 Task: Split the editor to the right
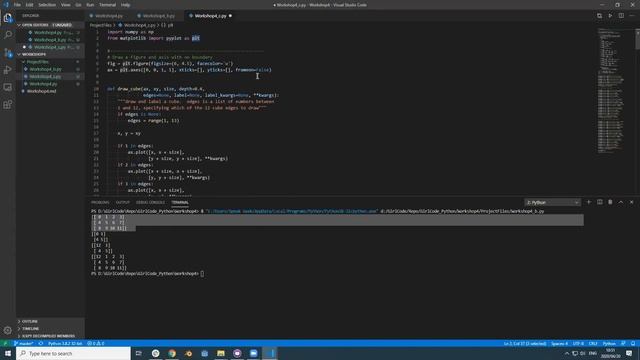[621, 16]
